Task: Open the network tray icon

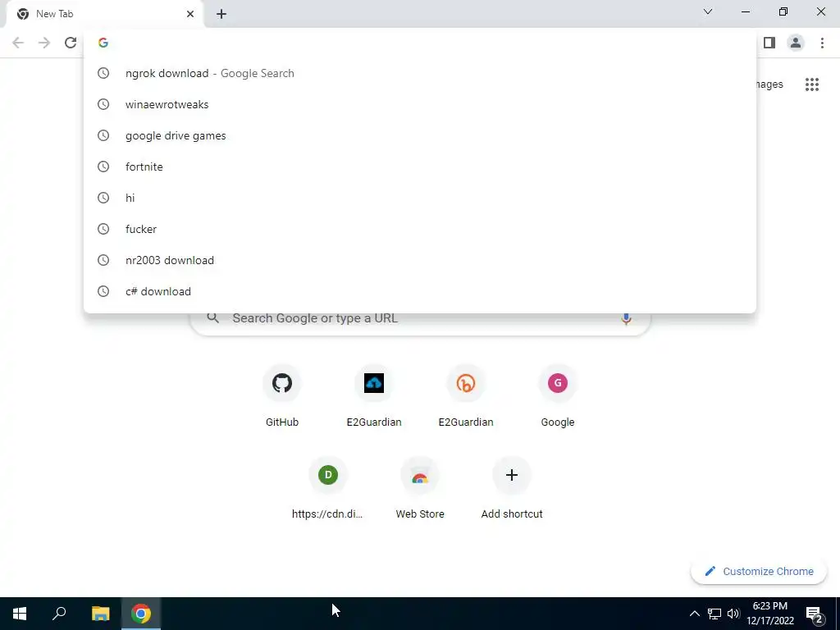Action: pyautogui.click(x=714, y=614)
